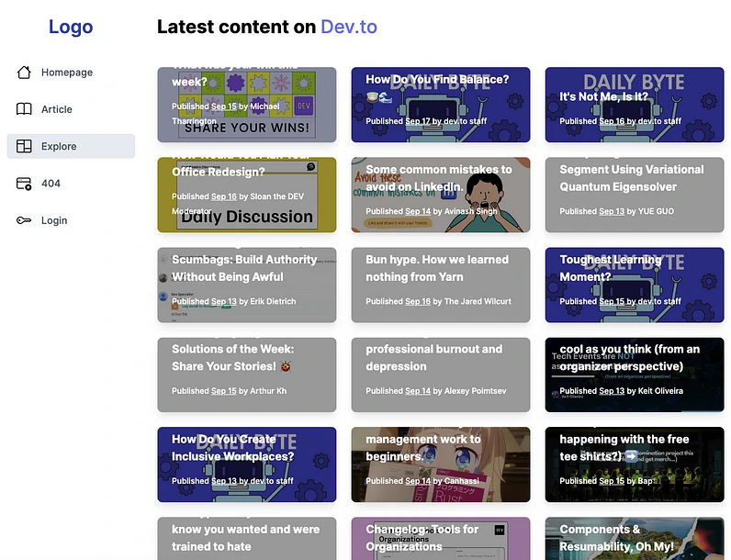The height and width of the screenshot is (560, 731).
Task: Click Sep 15 date by Bap
Action: 612,481
